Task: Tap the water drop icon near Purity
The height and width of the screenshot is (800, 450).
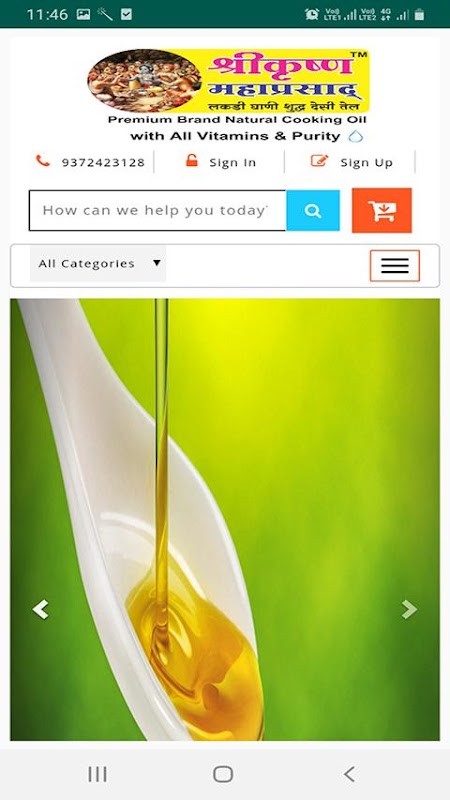Action: 356,136
